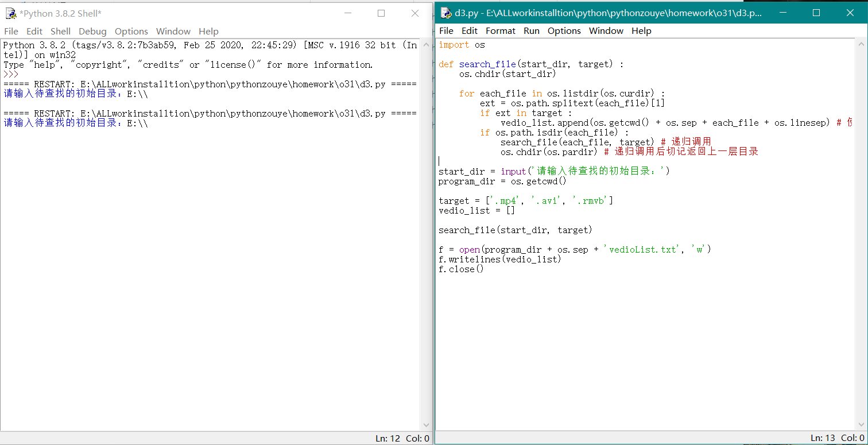Open File menu in d3.py editor

(x=446, y=30)
